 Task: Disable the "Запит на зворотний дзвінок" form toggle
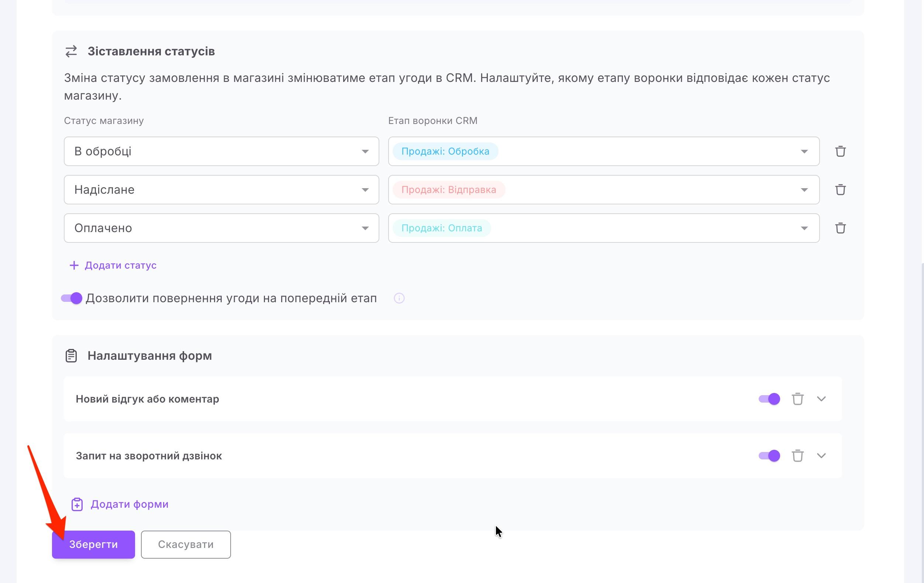[769, 456]
